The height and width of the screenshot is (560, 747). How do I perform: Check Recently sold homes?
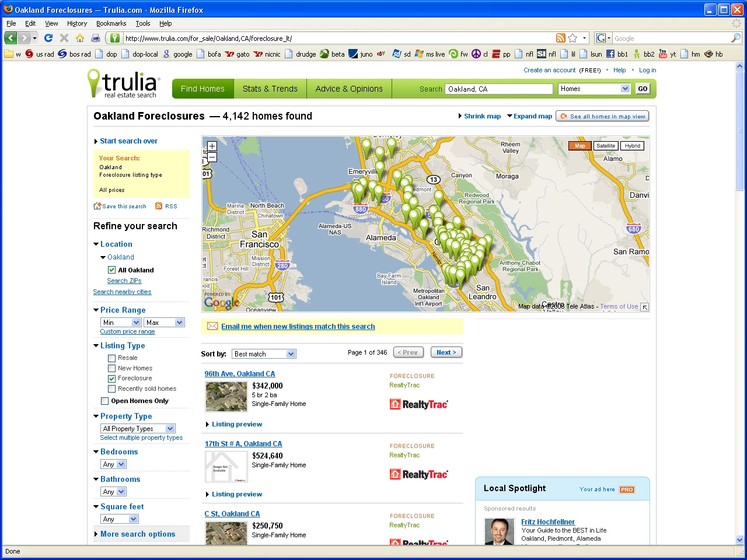click(111, 389)
